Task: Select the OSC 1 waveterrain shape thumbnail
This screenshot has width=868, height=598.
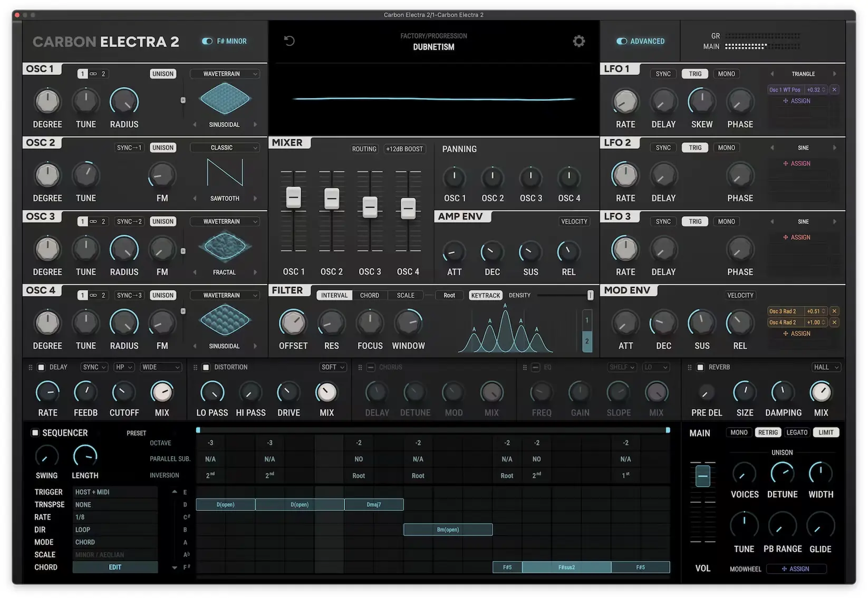Action: point(225,99)
